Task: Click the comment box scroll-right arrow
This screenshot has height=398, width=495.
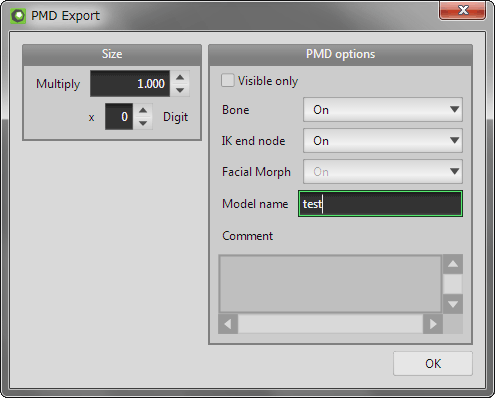Action: [433, 324]
